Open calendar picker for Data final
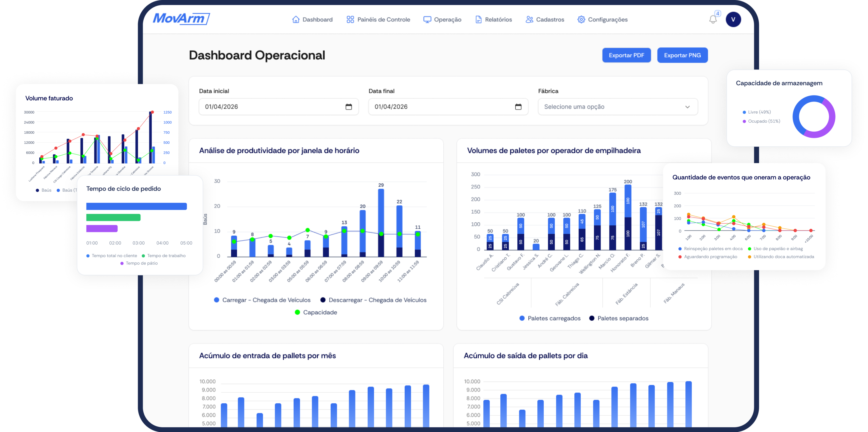This screenshot has width=868, height=432. (x=518, y=107)
